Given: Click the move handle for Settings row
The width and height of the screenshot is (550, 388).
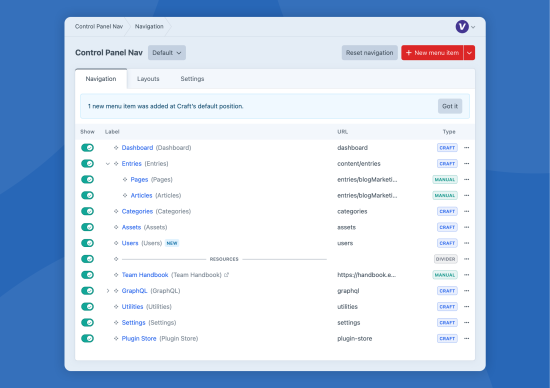Looking at the screenshot, I should click(116, 323).
